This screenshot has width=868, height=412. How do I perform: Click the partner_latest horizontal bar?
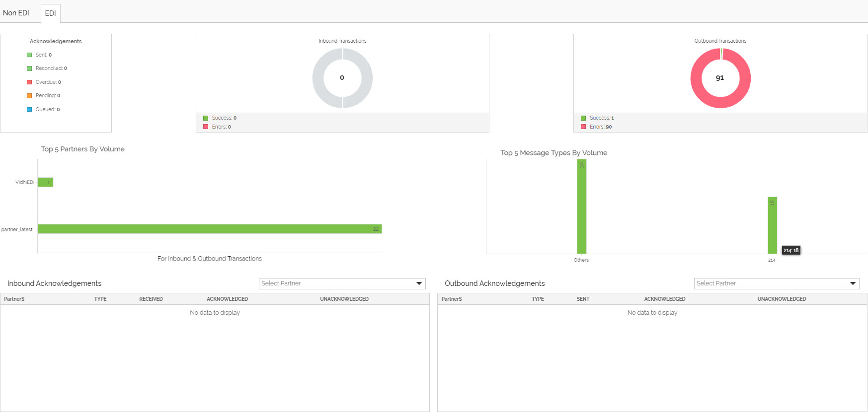pos(210,229)
